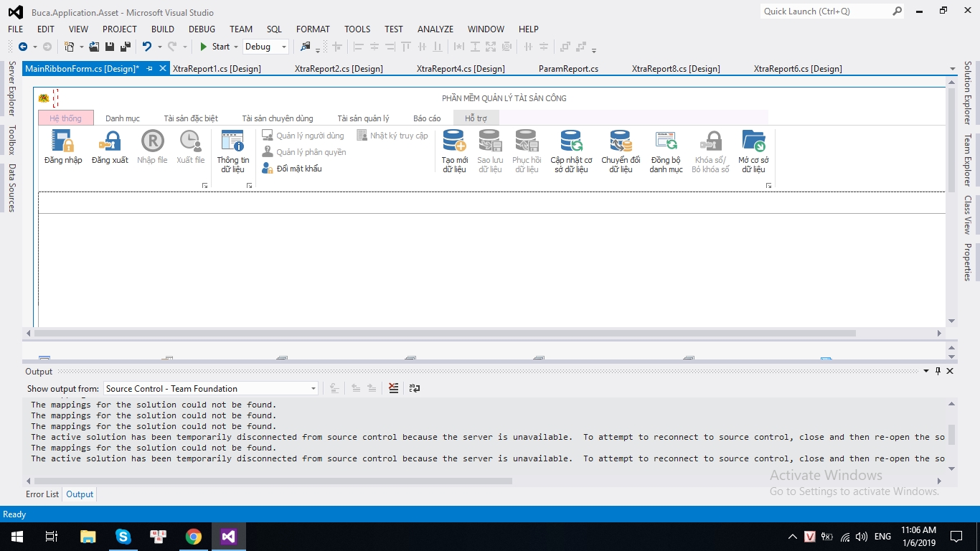Image resolution: width=980 pixels, height=551 pixels.
Task: Click the Mở cơ sở dữ liệu icon
Action: (x=753, y=141)
